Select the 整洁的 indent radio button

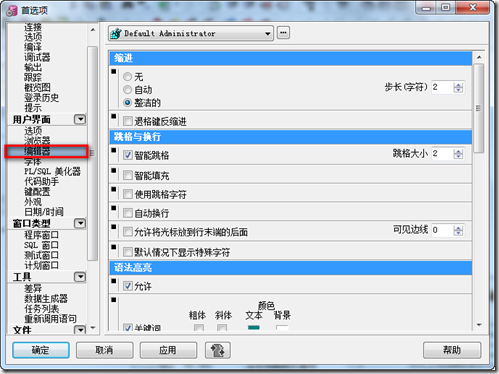click(127, 102)
